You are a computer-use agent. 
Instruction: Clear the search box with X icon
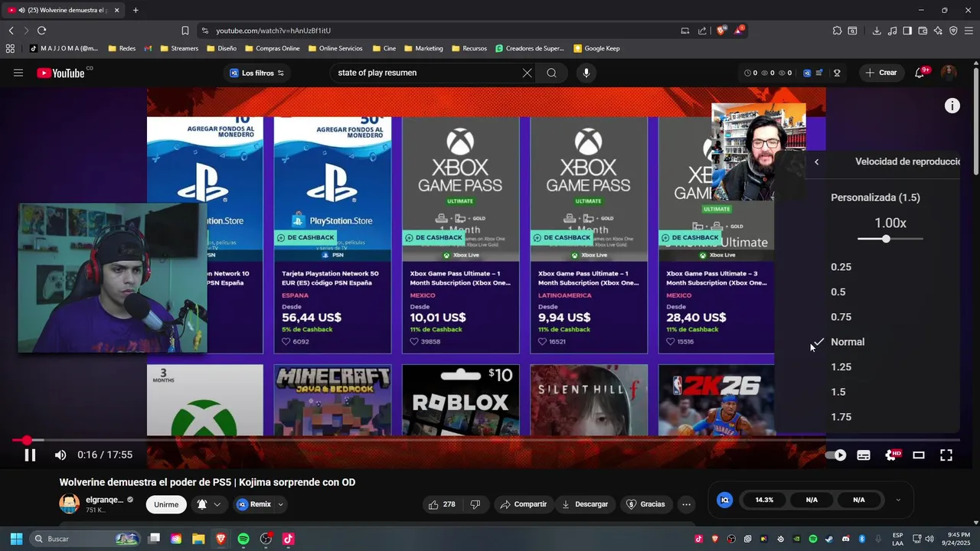[x=527, y=73]
